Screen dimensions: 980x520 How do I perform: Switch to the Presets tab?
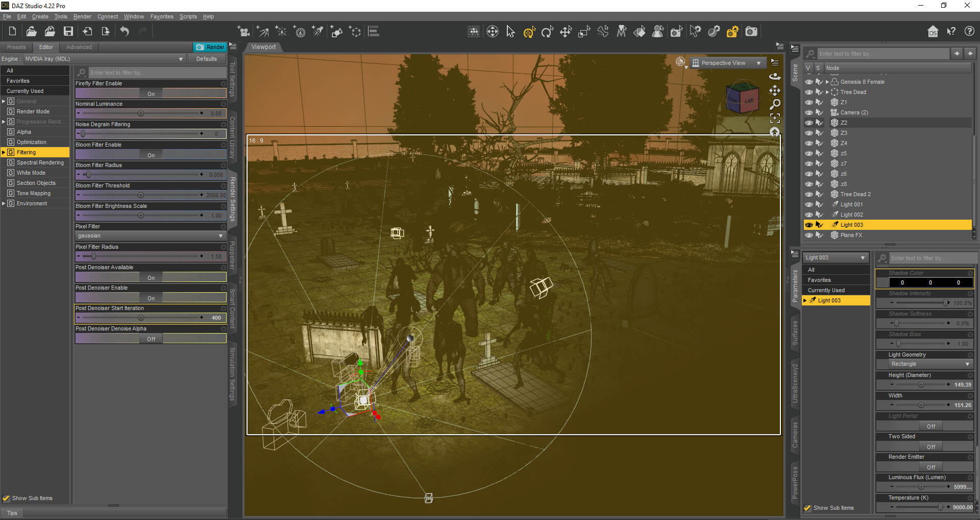click(16, 47)
